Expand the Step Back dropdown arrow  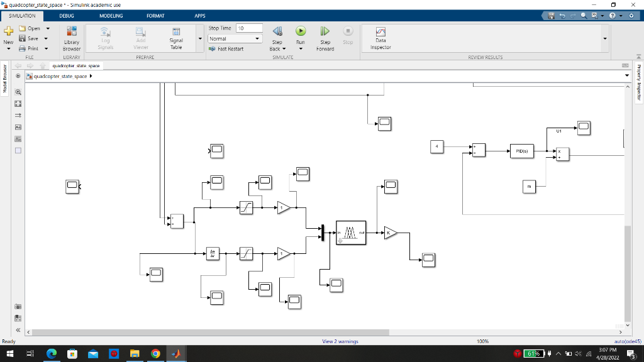(x=286, y=48)
